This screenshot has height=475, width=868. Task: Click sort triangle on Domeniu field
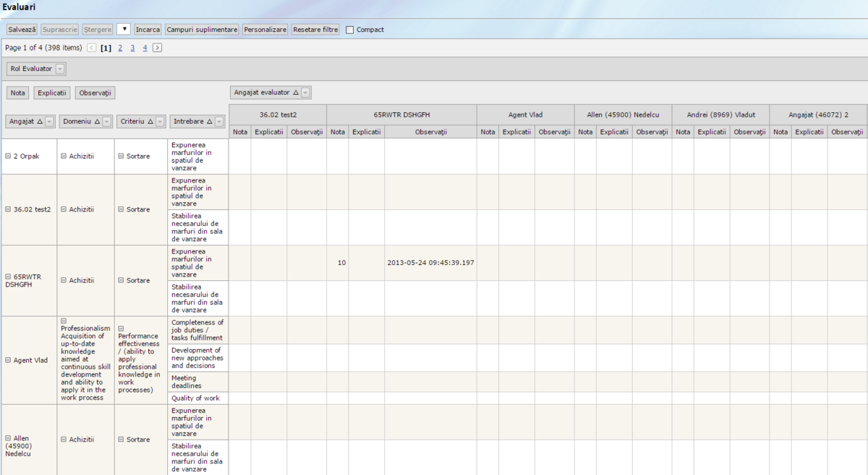pyautogui.click(x=97, y=122)
